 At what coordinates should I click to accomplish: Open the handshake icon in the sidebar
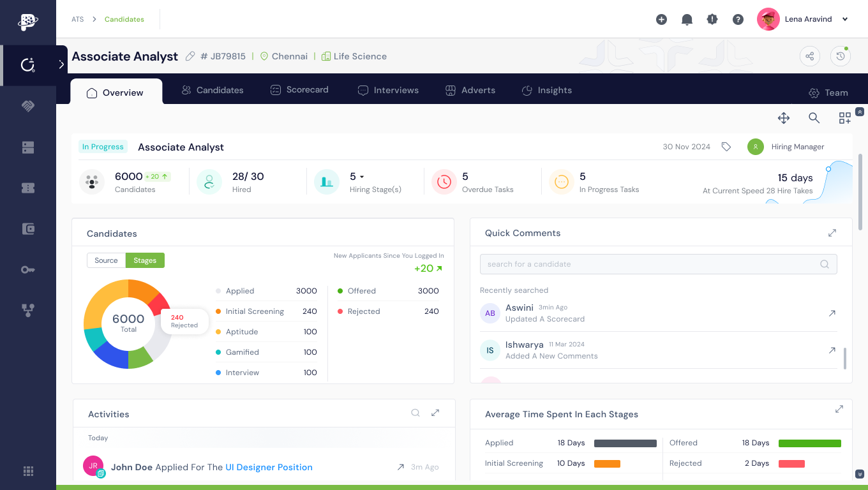click(x=28, y=106)
